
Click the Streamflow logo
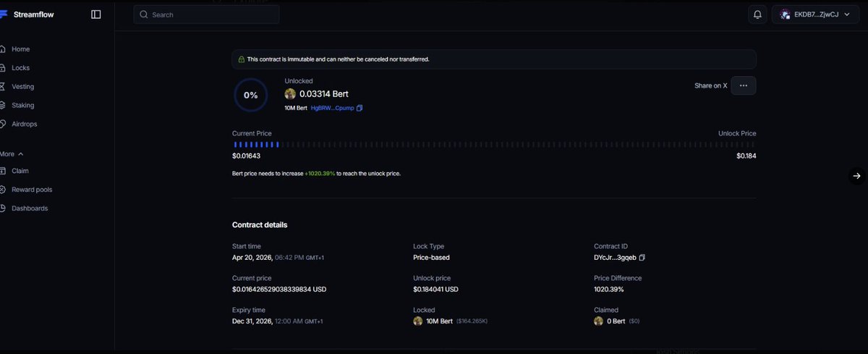[x=27, y=14]
